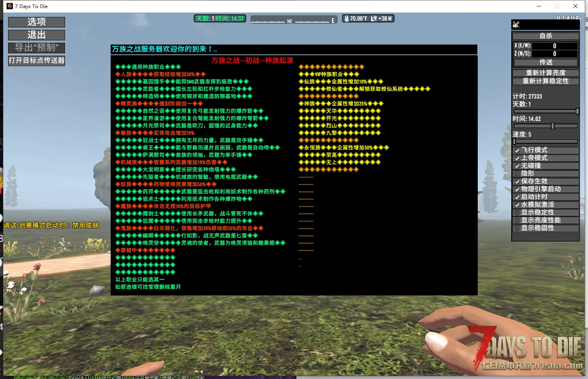588x379 pixels.
Task: Click the 速度 speed slider handle
Action: pyautogui.click(x=514, y=142)
